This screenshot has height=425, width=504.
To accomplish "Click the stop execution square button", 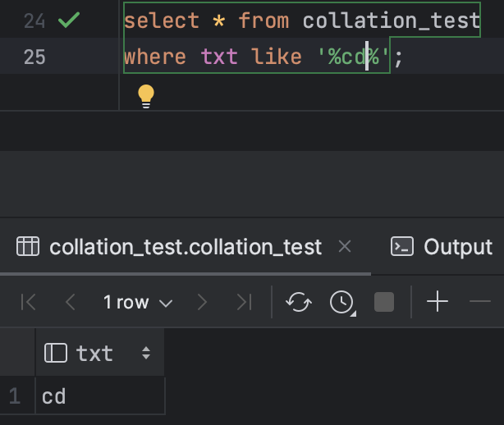I will [384, 302].
